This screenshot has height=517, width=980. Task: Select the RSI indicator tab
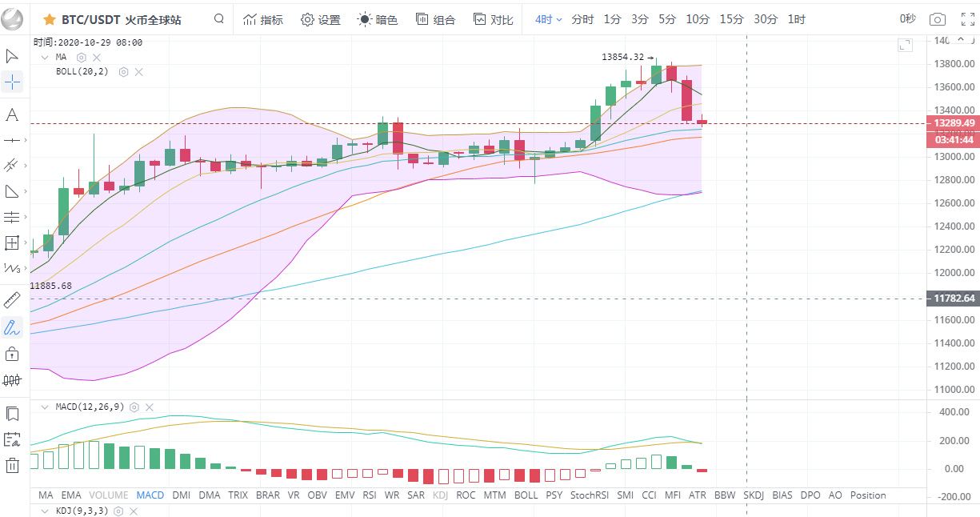370,495
